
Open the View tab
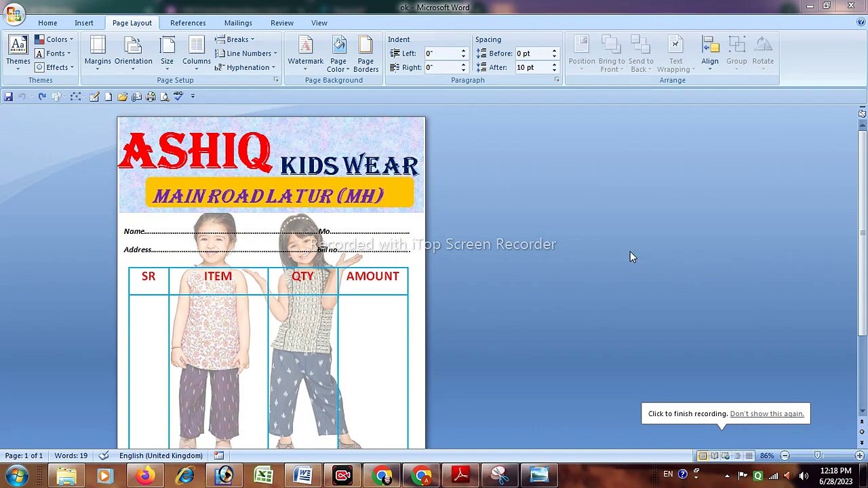[x=319, y=23]
